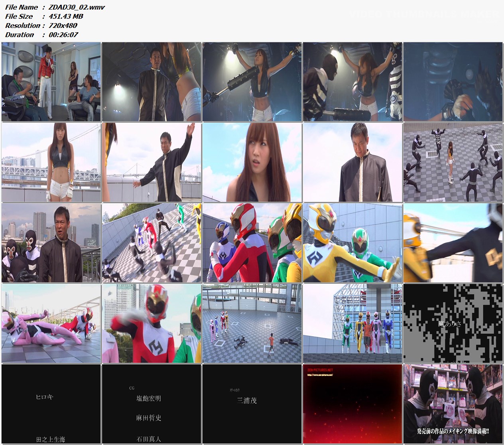Open the thumbnail of the woman alone with raised arms
The height and width of the screenshot is (445, 504).
(252, 82)
